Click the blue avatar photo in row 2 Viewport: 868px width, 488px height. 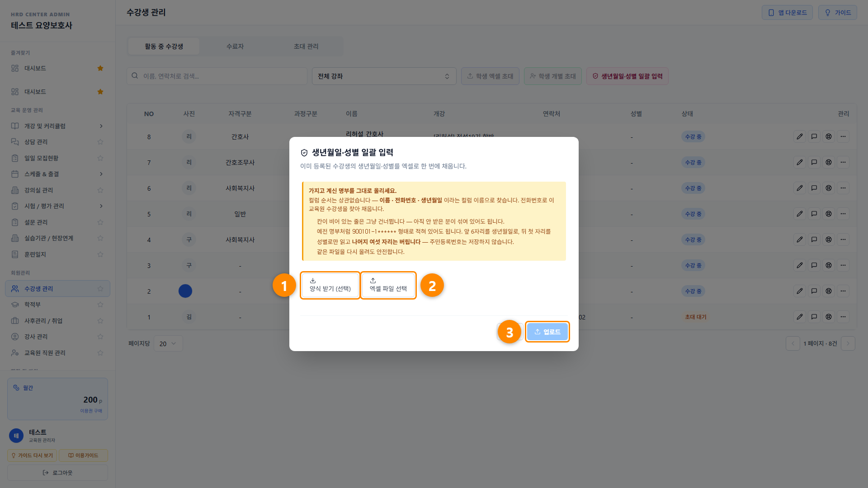(x=185, y=291)
